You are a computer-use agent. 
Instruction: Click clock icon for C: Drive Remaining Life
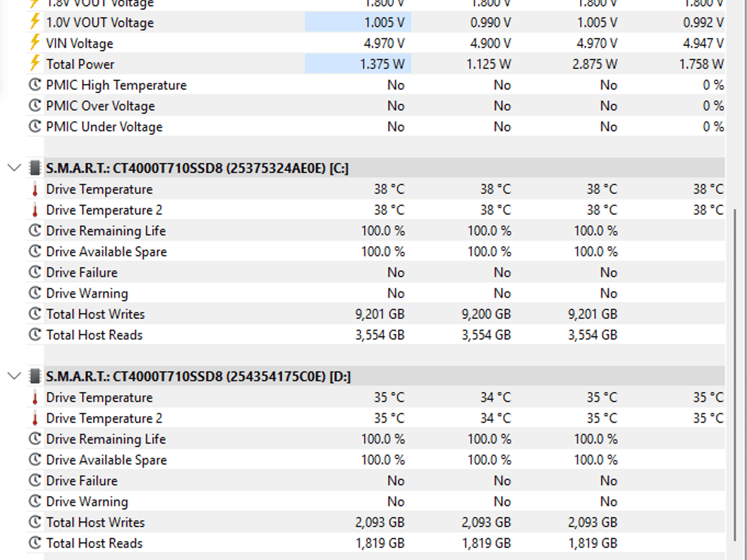tap(35, 230)
